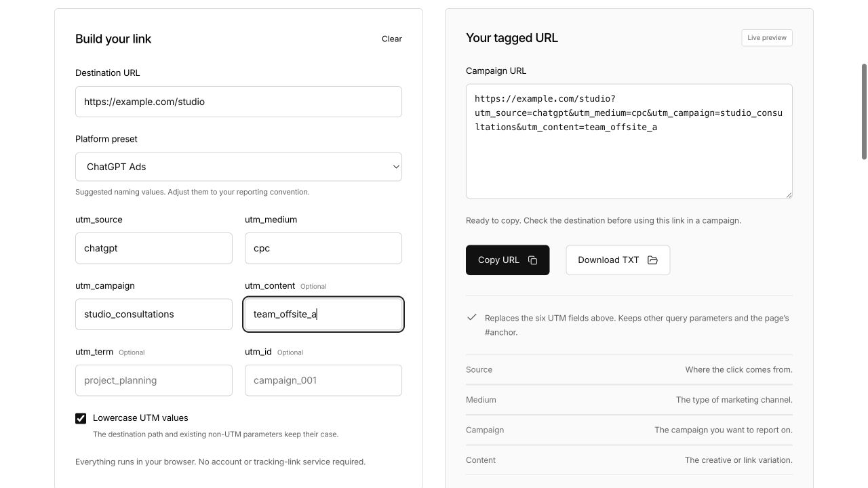Click the Medium row label
Screen dimensions: 868x488
click(x=481, y=400)
